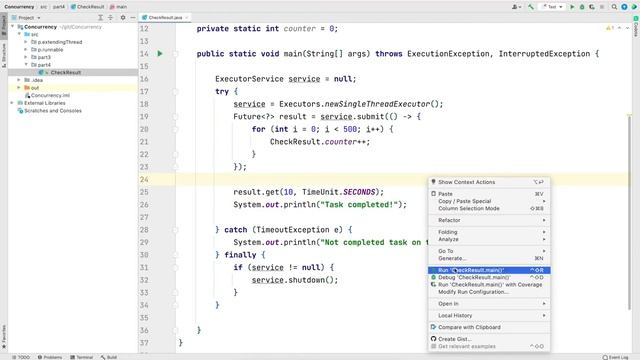Expand the out folder arrow
640x360 pixels.
click(x=19, y=88)
